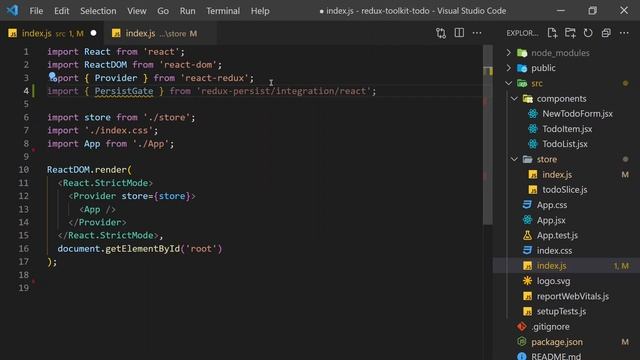Switch to index.js store tab
Screen dimensions: 640x360
click(160, 33)
